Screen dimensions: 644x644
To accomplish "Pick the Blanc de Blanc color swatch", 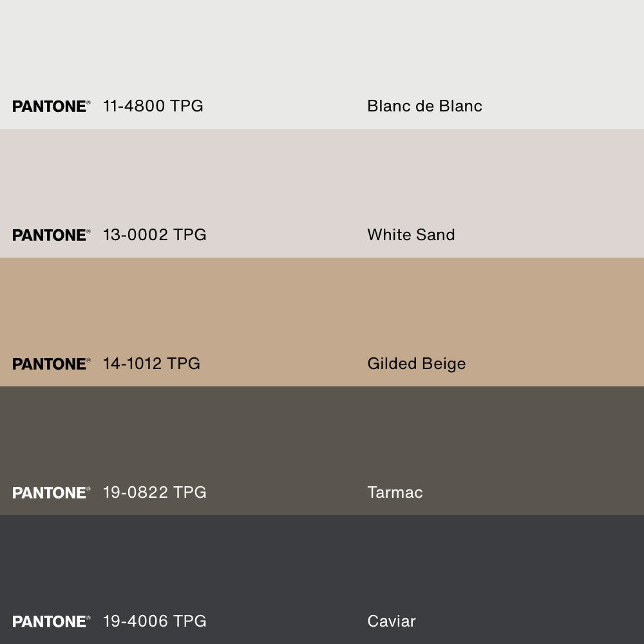I will click(322, 52).
